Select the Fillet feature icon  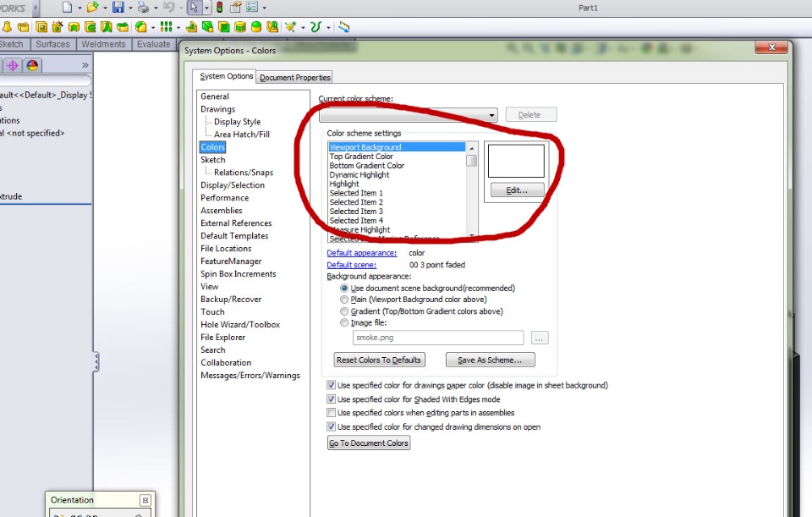pyautogui.click(x=141, y=27)
